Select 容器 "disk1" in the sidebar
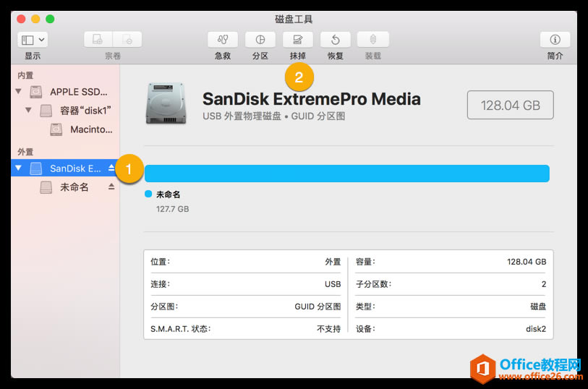 [85, 111]
